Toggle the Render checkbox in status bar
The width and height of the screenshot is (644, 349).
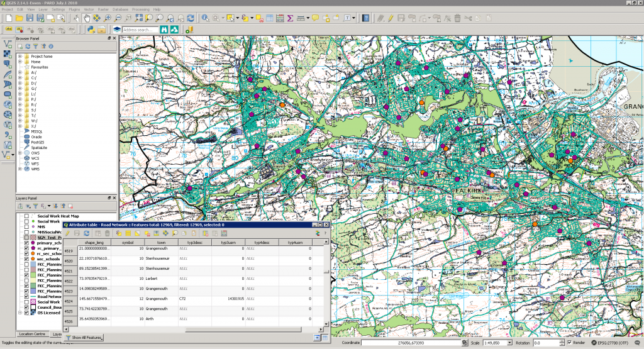tap(569, 343)
